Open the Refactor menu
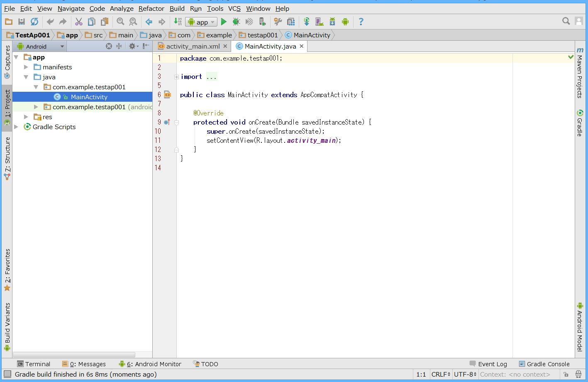The width and height of the screenshot is (588, 382). point(151,8)
